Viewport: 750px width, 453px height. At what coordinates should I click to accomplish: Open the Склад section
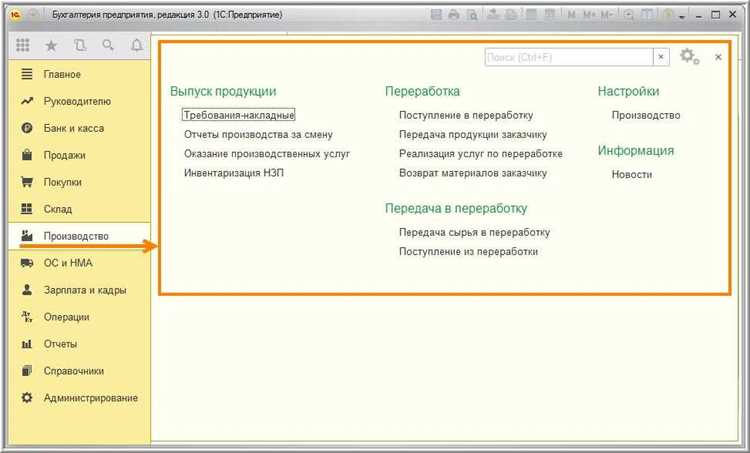coord(79,209)
